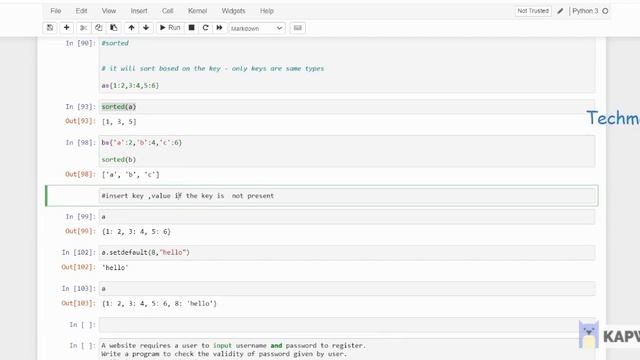
Task: Click the Not Trusted button
Action: pos(533,11)
